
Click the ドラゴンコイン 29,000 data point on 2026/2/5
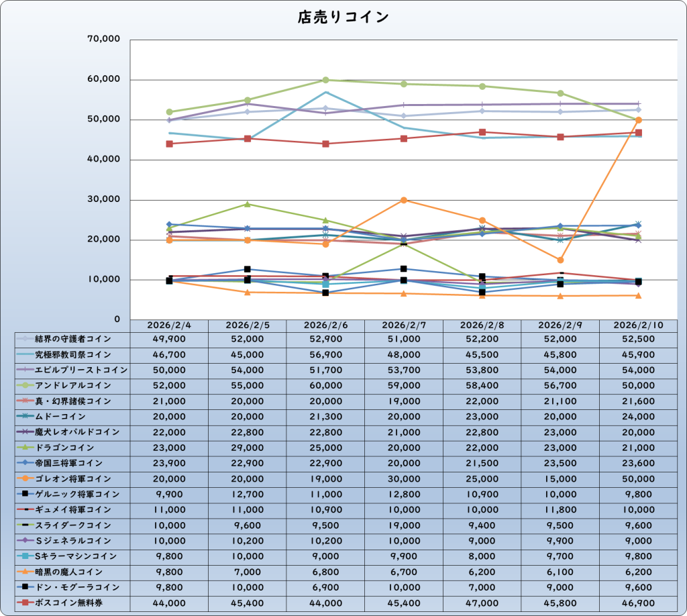pyautogui.click(x=248, y=204)
